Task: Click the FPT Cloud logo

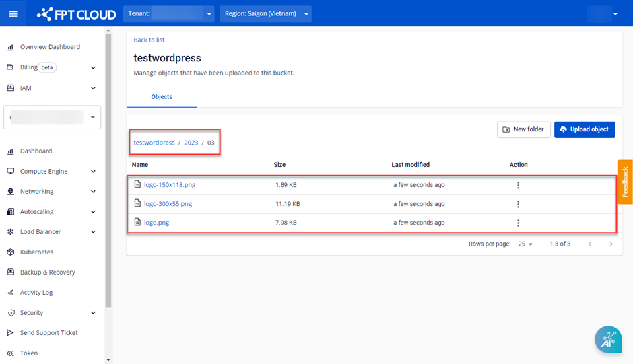Action: pos(76,14)
